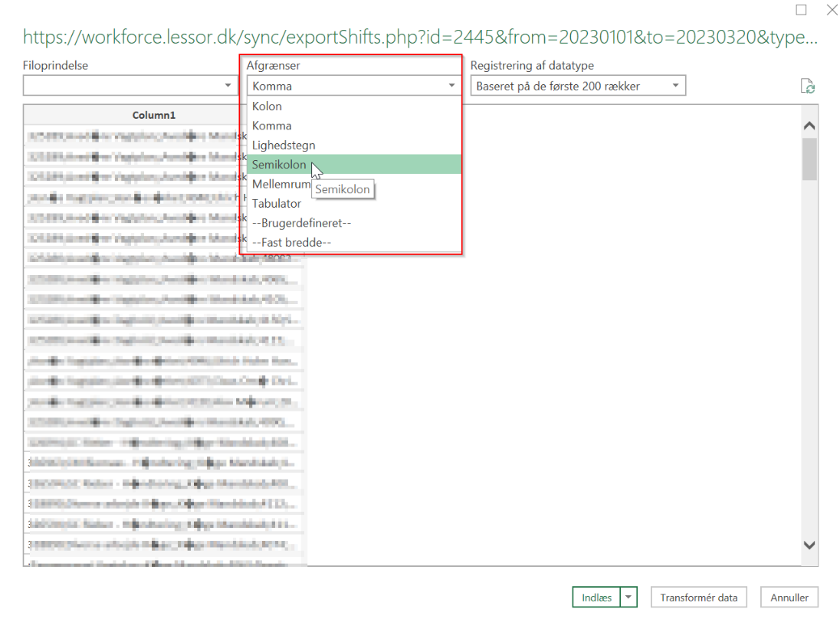Click Annuller to cancel import

click(789, 598)
